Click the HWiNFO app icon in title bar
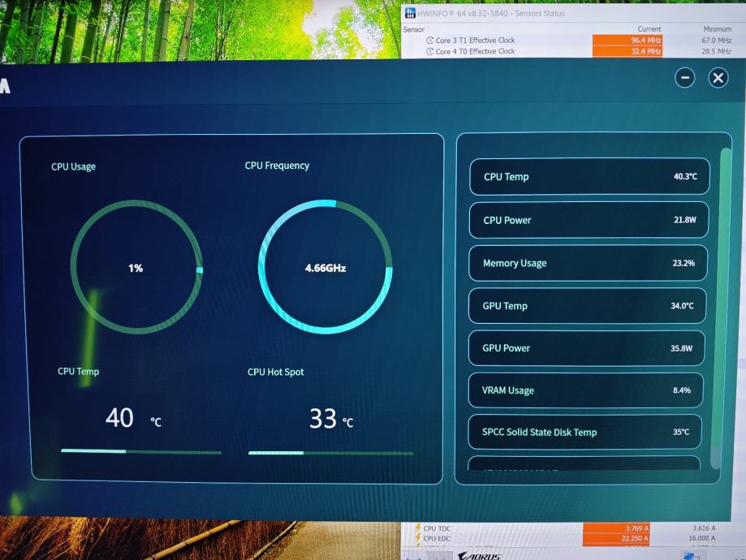Screen dimensions: 746x560 pos(410,13)
